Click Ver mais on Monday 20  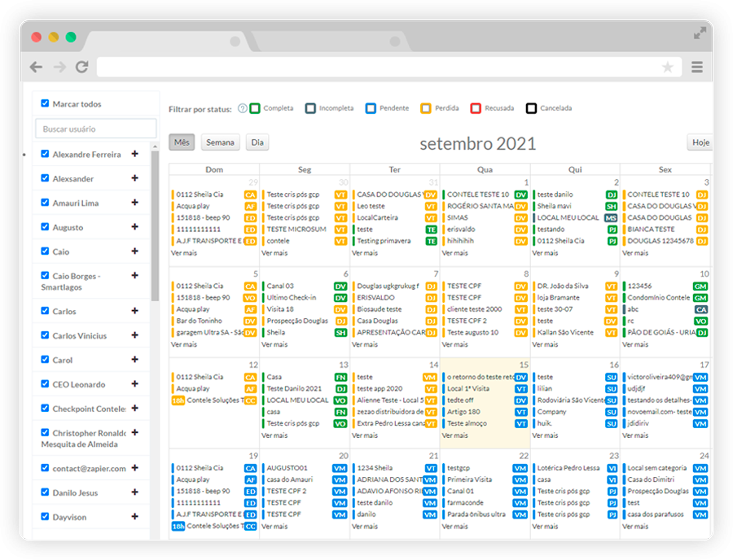click(x=274, y=527)
